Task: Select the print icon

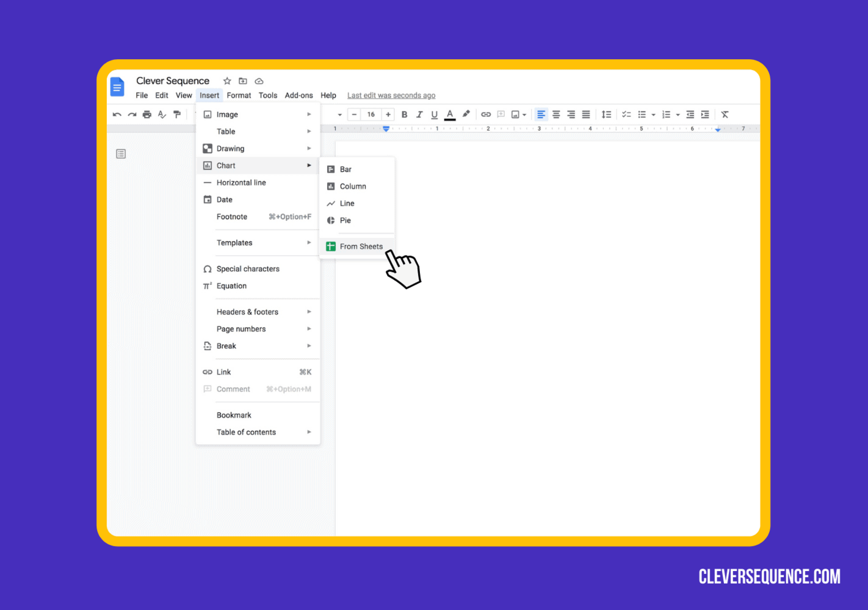Action: (146, 114)
